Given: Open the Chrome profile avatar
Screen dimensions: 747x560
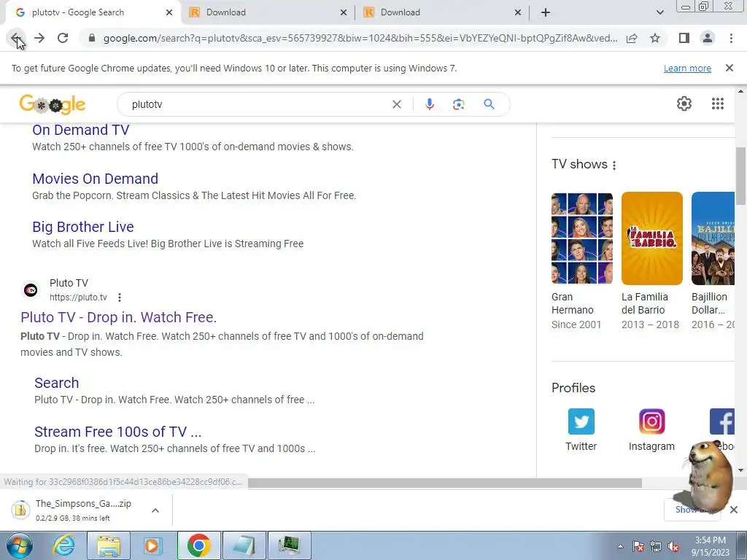Looking at the screenshot, I should [x=708, y=38].
